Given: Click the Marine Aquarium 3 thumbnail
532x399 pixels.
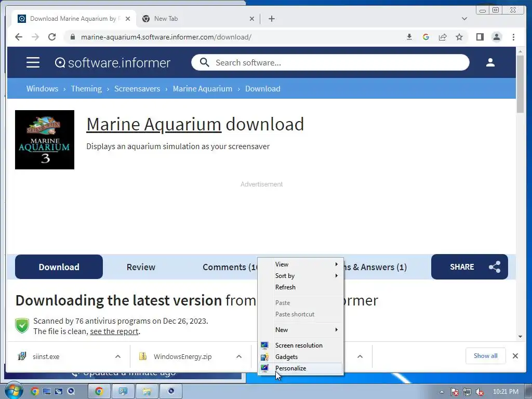Looking at the screenshot, I should 45,139.
